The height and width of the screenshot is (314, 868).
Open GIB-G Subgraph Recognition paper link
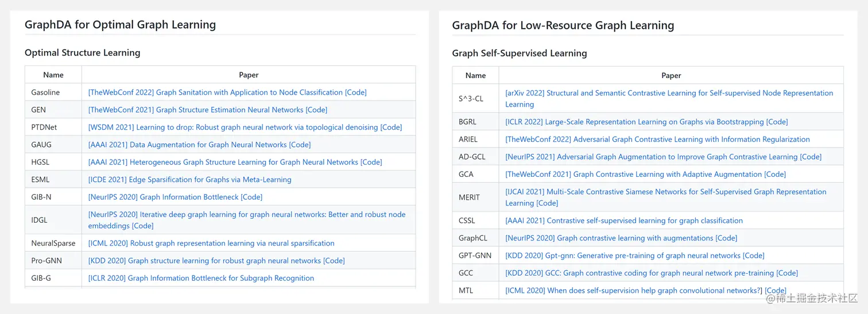pyautogui.click(x=201, y=278)
